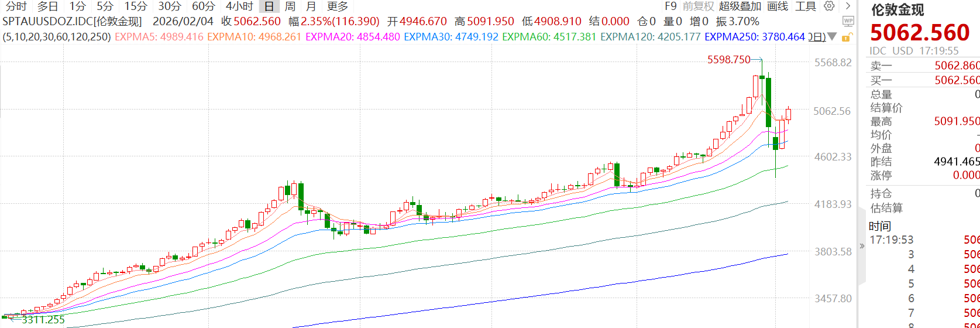Click the EXPMA20: 4854.480 indicator label
The image size is (980, 328).
click(x=353, y=37)
